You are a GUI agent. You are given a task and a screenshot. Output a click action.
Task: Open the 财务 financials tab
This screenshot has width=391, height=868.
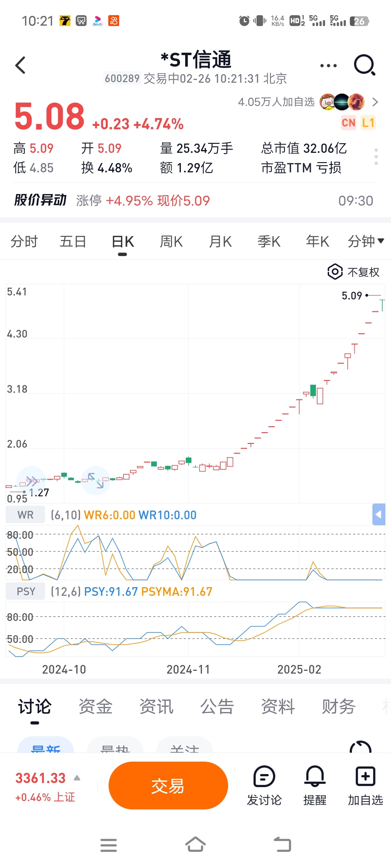[338, 706]
